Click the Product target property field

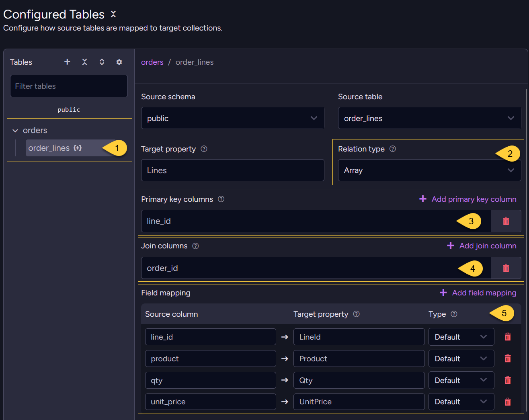359,359
